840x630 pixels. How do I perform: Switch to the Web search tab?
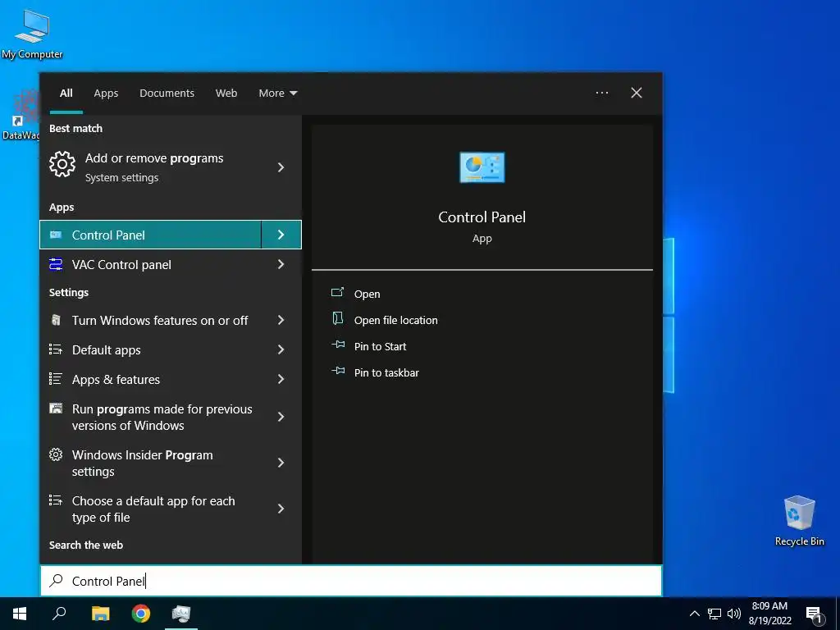pos(226,94)
